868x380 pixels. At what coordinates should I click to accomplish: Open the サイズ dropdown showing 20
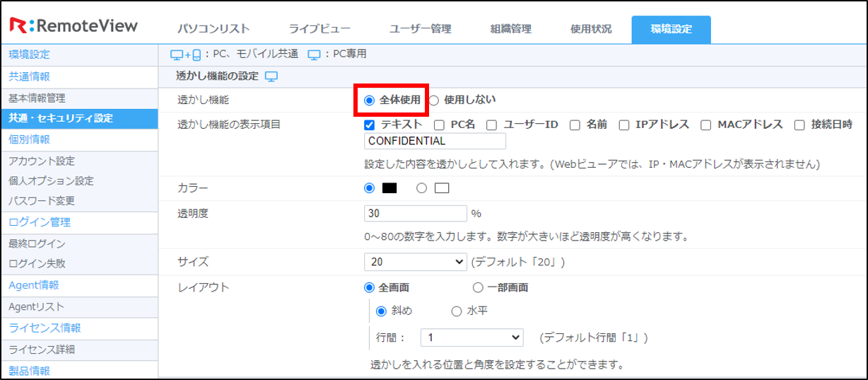415,262
